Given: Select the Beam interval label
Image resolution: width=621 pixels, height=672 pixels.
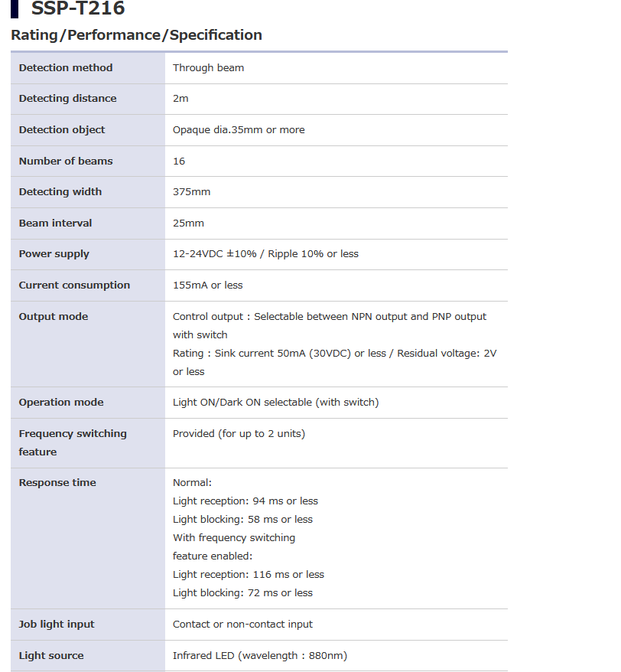Looking at the screenshot, I should point(55,223).
